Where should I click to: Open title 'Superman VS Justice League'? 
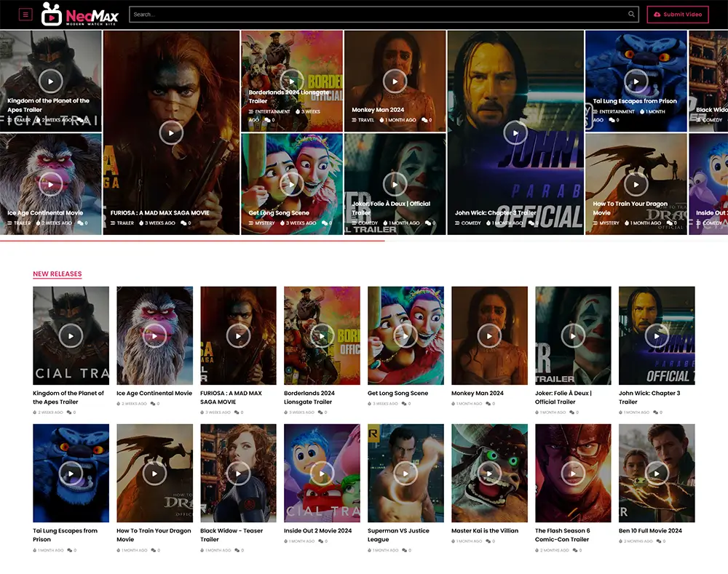[x=398, y=535]
